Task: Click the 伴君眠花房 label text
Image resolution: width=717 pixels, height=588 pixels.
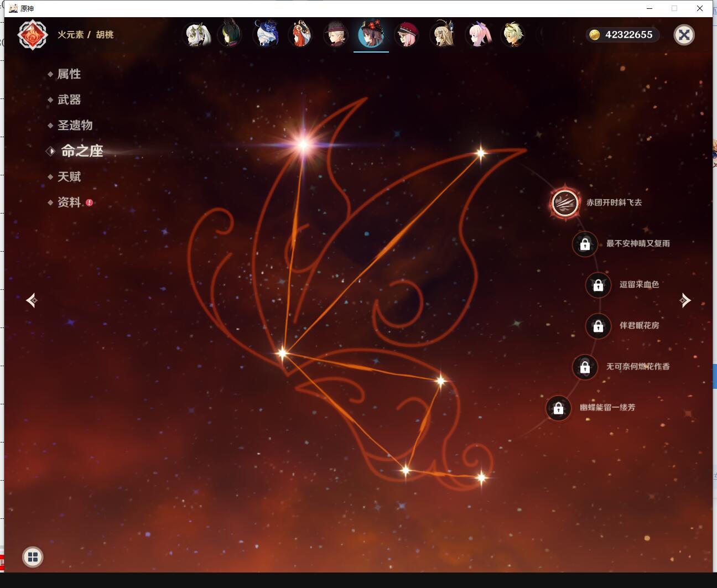Action: coord(639,325)
